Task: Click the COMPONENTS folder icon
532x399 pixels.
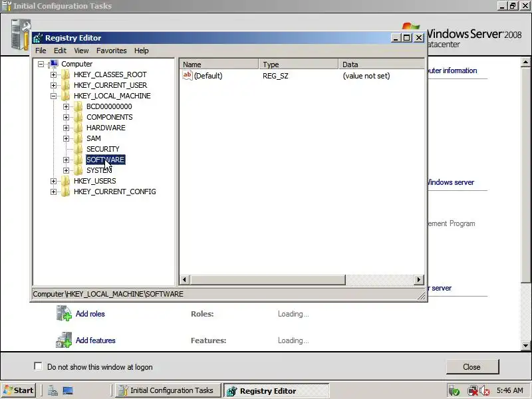Action: tap(78, 117)
